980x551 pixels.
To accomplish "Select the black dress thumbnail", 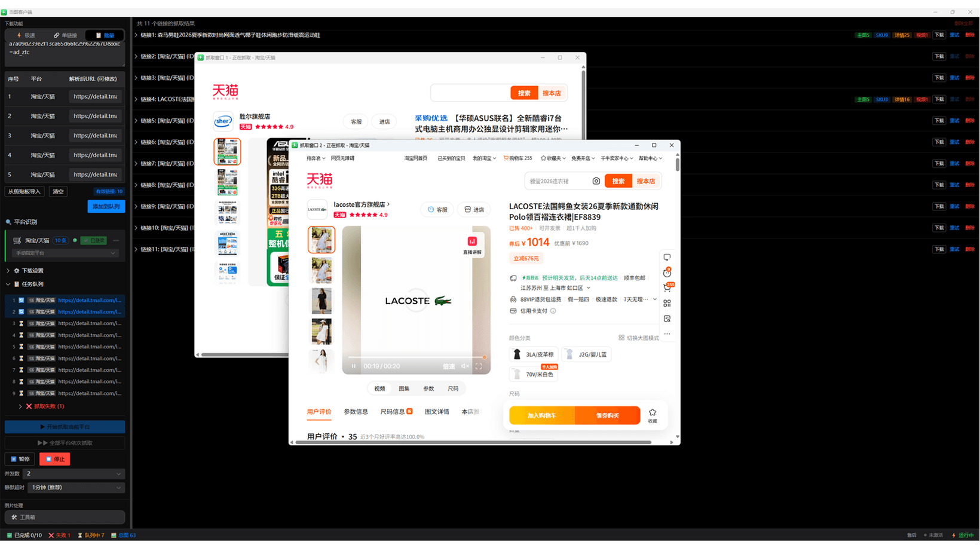I will pos(321,301).
